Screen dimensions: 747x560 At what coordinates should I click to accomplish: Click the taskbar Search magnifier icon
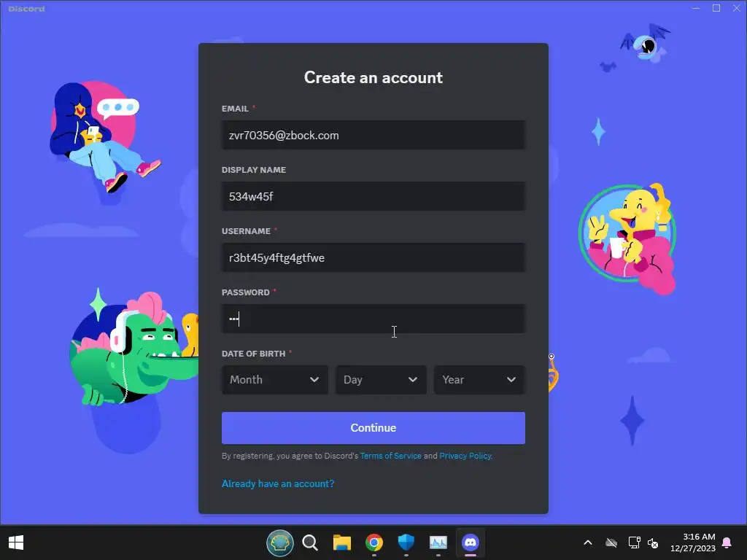click(310, 542)
